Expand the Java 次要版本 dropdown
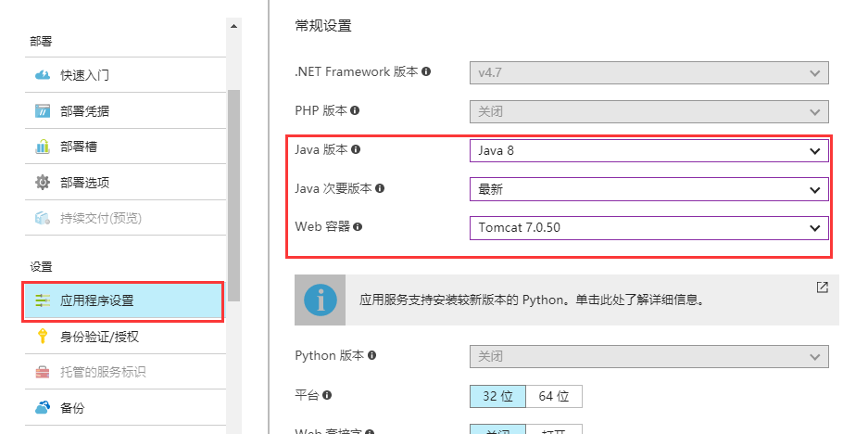The height and width of the screenshot is (434, 868). [x=648, y=189]
